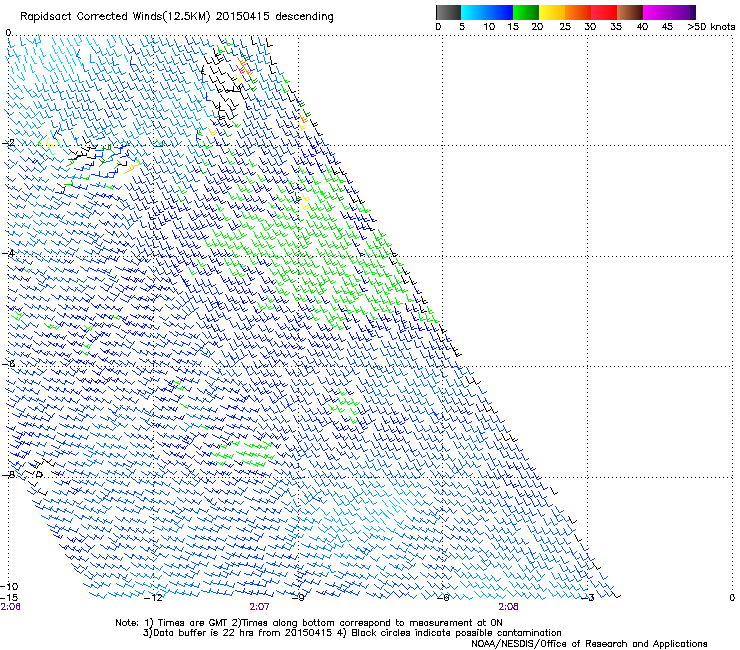Click the 'Black circles indicate possible contamination' note
740x650 pixels.
pos(456,633)
